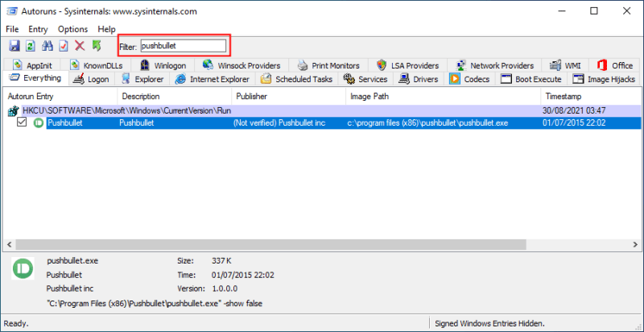Screen dimensions: 644x332
Task: Click the large Pushbullet icon in details pane
Action: [23, 268]
